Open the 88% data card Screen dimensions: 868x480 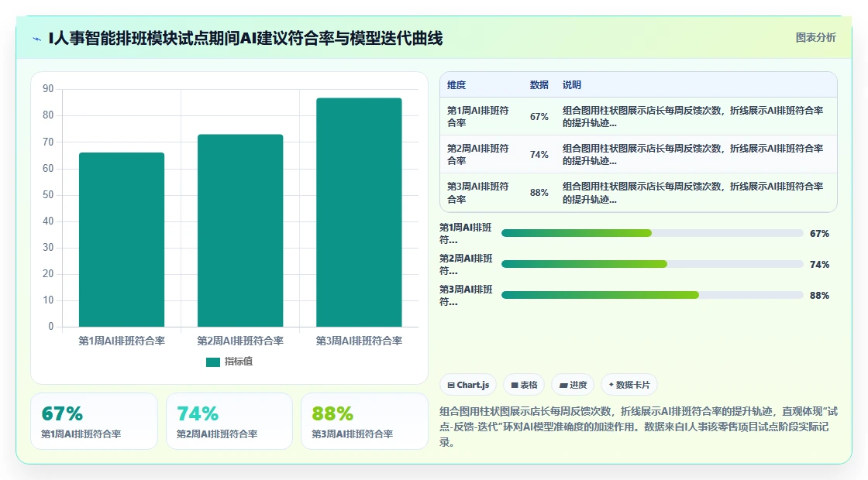click(x=364, y=421)
